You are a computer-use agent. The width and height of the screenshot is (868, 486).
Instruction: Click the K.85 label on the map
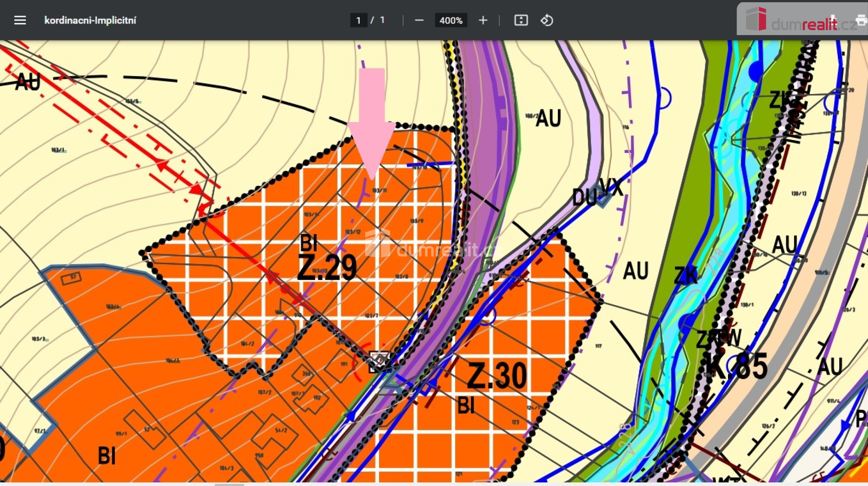pyautogui.click(x=736, y=367)
